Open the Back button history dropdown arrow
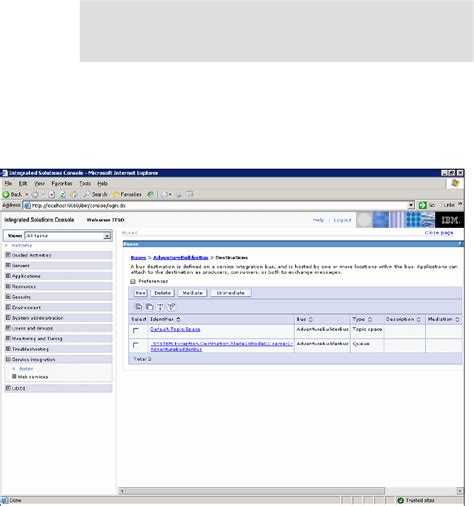 (27, 194)
